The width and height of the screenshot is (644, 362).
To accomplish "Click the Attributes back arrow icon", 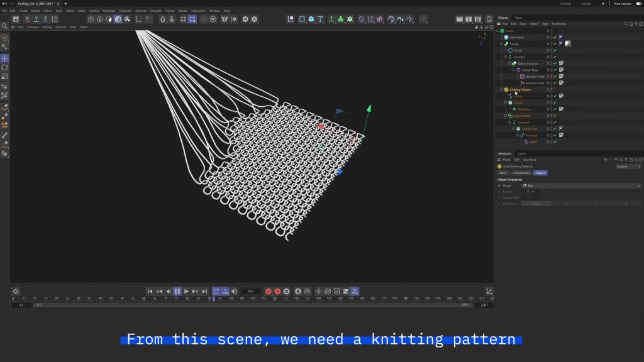I will [x=606, y=160].
